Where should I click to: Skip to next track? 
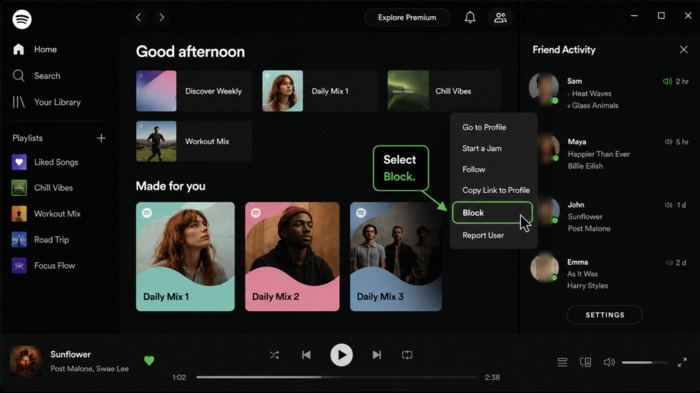click(x=377, y=355)
